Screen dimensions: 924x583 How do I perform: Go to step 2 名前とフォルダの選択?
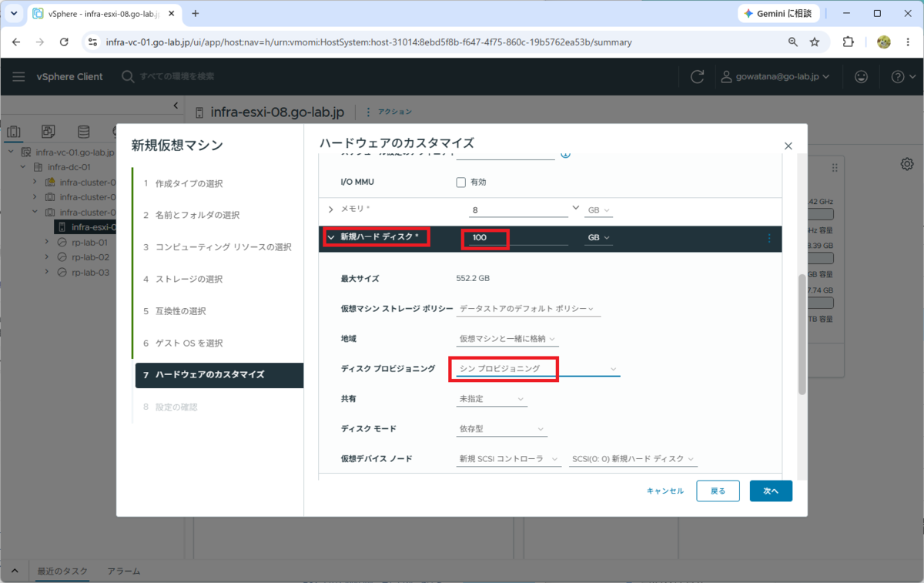(x=191, y=215)
